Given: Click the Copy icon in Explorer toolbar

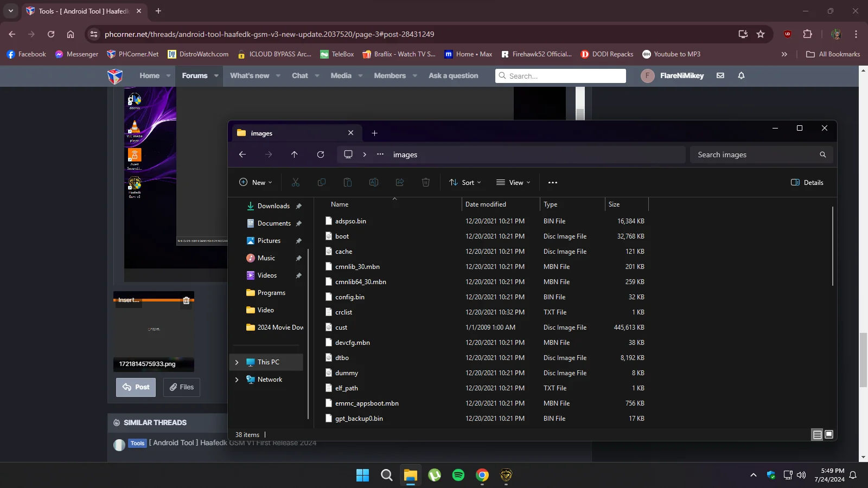Looking at the screenshot, I should pyautogui.click(x=322, y=183).
